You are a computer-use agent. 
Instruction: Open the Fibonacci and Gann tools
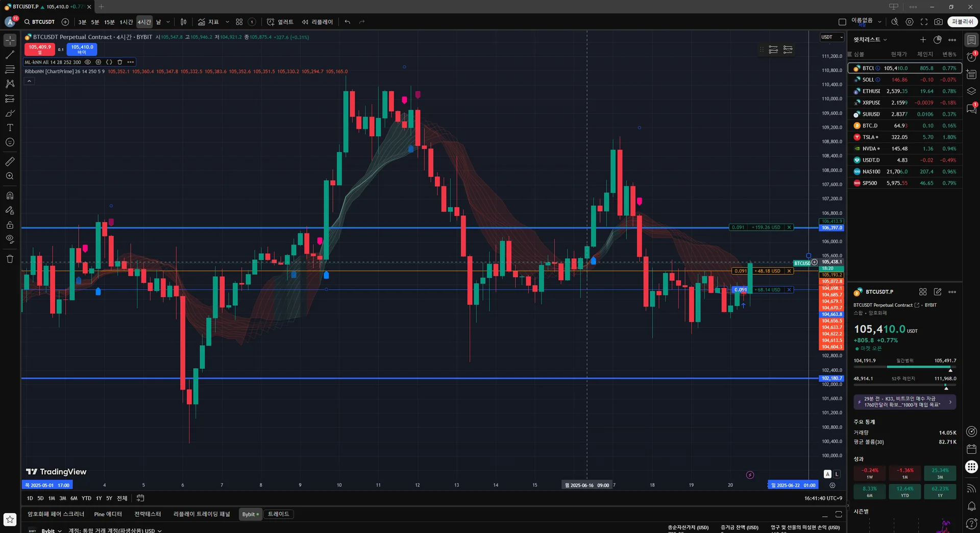10,69
